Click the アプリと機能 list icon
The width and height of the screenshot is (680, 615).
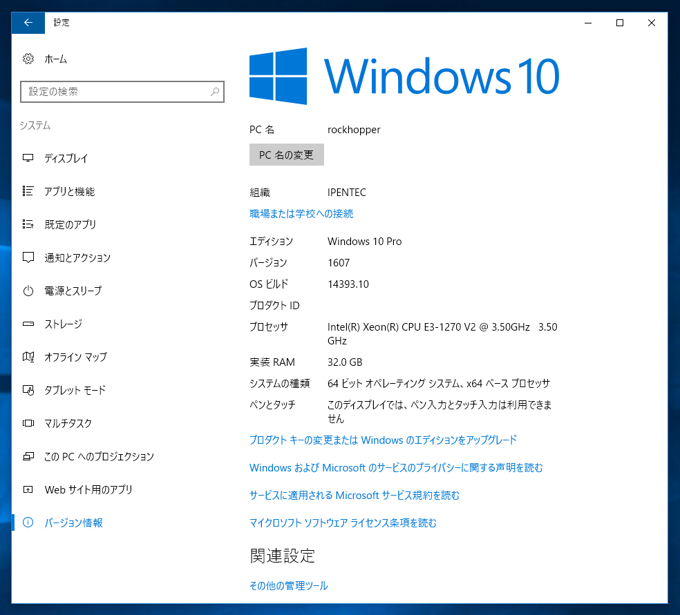[x=28, y=191]
